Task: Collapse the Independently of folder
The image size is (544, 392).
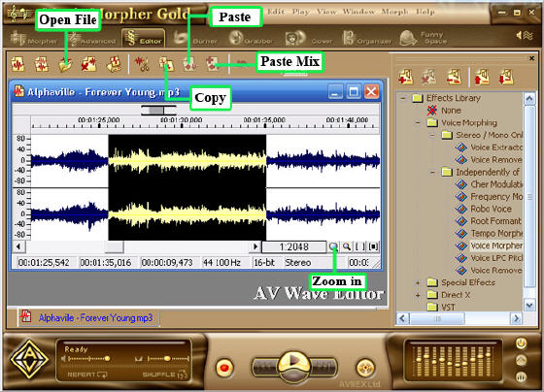Action: (x=432, y=172)
